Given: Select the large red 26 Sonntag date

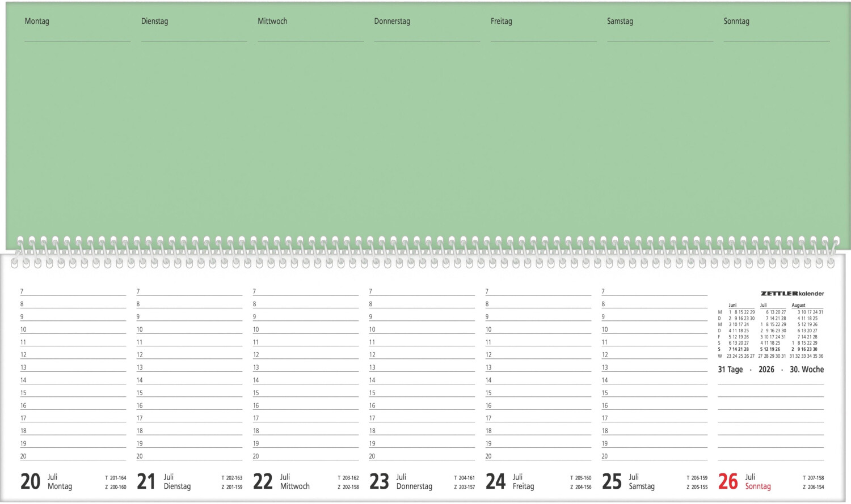Looking at the screenshot, I should point(728,481).
